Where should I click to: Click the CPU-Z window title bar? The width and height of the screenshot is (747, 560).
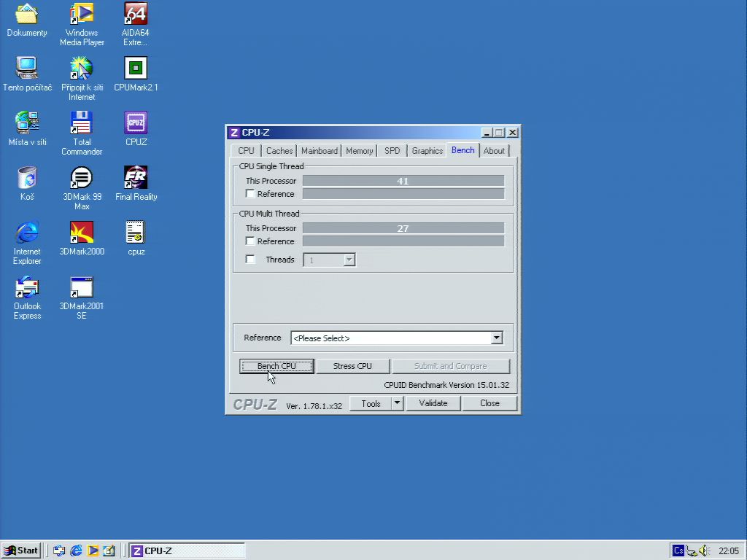373,133
